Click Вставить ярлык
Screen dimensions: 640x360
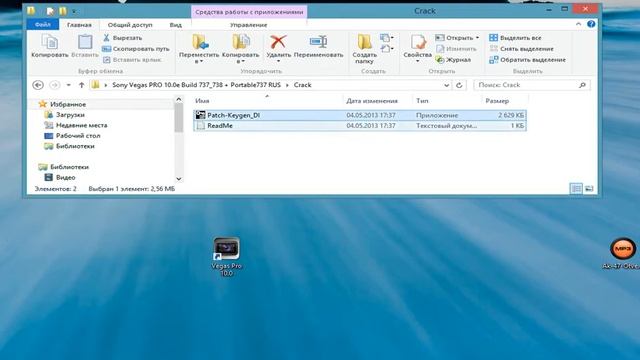[132, 60]
